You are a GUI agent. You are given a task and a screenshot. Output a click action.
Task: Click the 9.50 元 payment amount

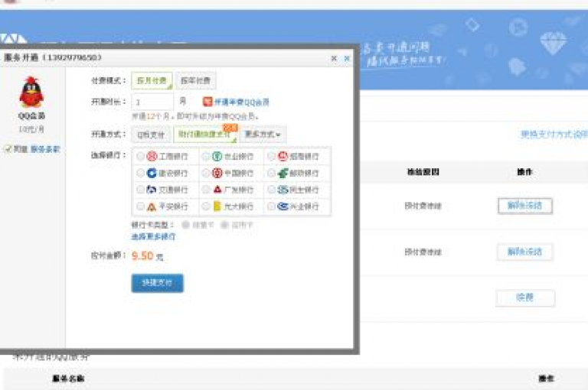pos(147,256)
